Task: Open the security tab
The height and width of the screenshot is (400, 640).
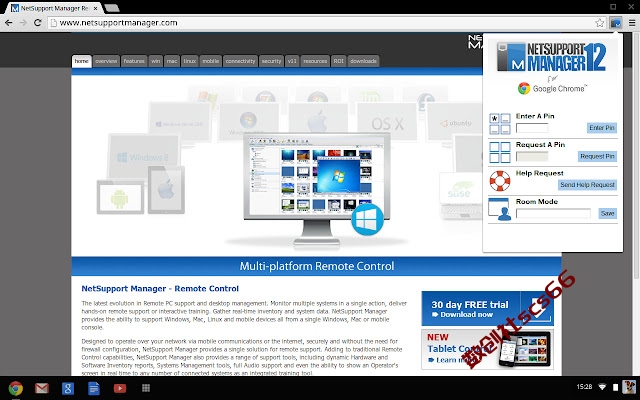Action: (x=271, y=61)
